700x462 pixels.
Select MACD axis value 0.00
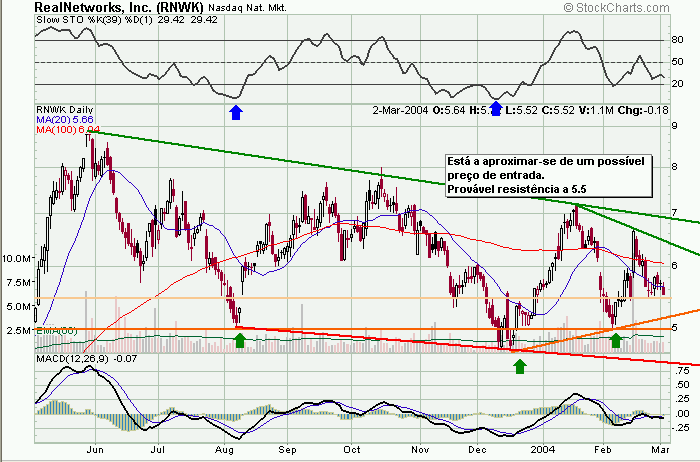682,413
